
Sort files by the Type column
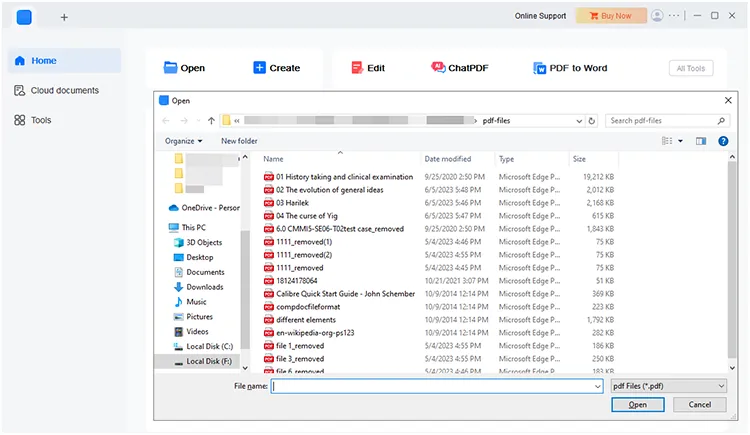(x=506, y=159)
